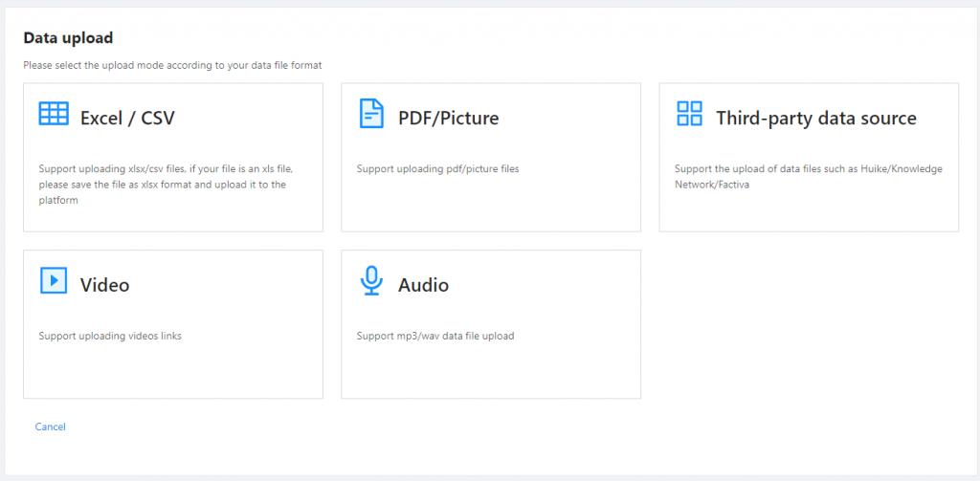Click the Audio microphone icon
The height and width of the screenshot is (481, 980).
tap(370, 280)
